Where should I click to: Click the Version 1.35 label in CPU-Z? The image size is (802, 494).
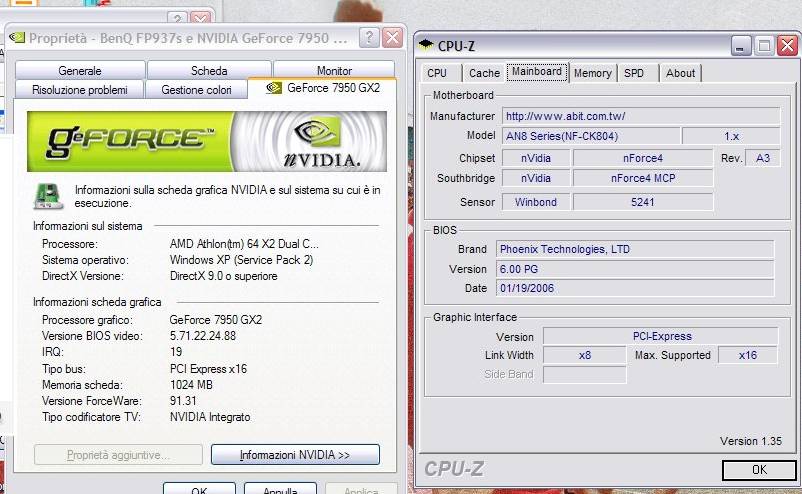(750, 441)
